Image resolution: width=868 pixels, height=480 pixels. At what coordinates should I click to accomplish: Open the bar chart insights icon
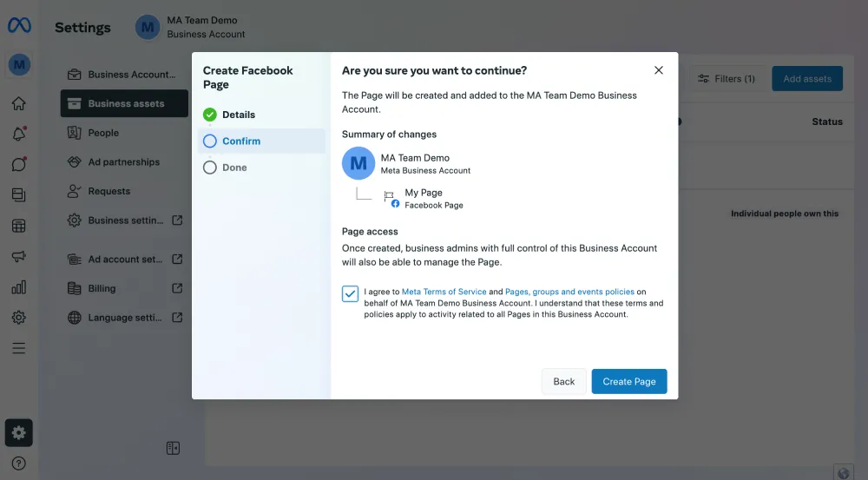(x=18, y=287)
